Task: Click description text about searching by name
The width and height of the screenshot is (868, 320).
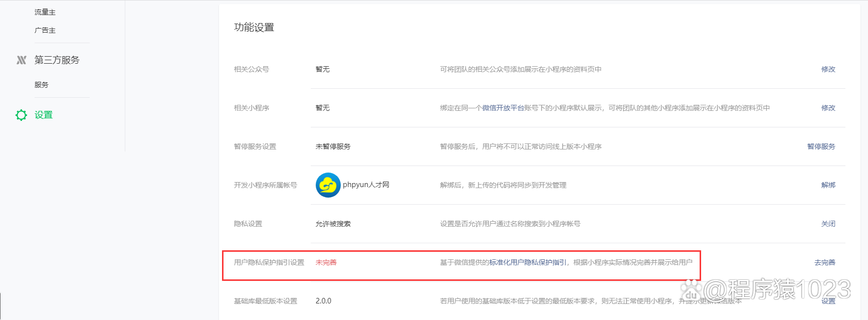Action: [x=510, y=224]
